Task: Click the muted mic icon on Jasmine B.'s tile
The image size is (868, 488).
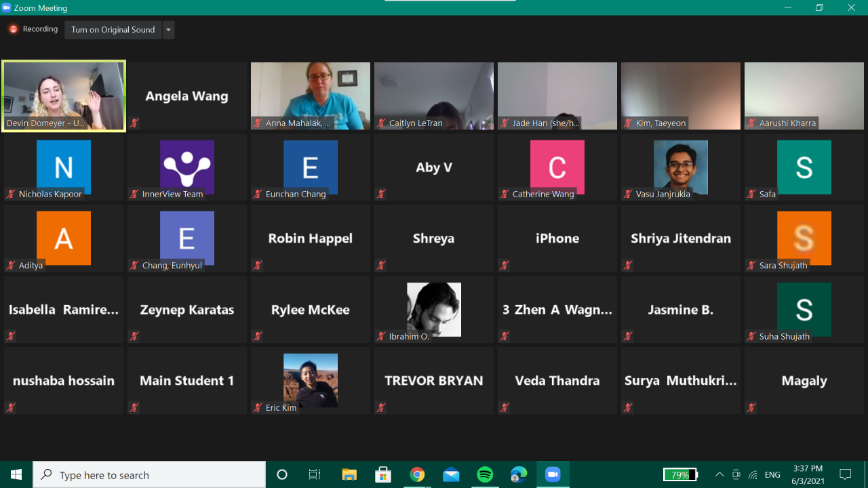Action: point(628,337)
